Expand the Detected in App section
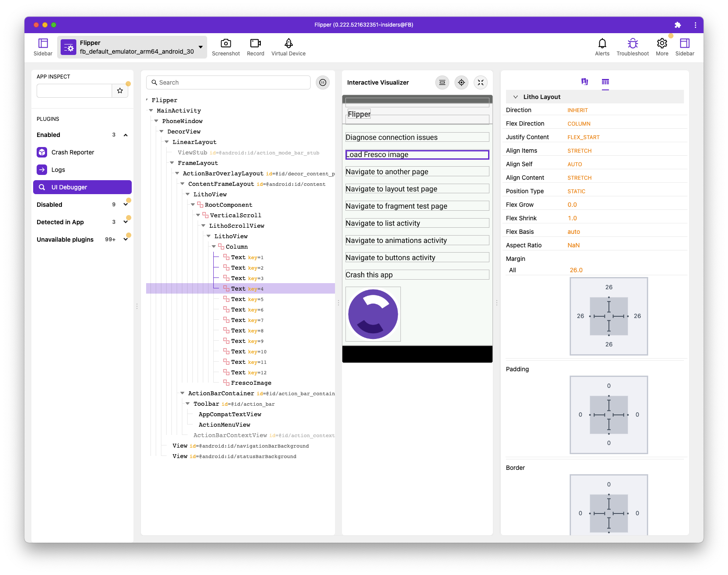 pos(126,222)
